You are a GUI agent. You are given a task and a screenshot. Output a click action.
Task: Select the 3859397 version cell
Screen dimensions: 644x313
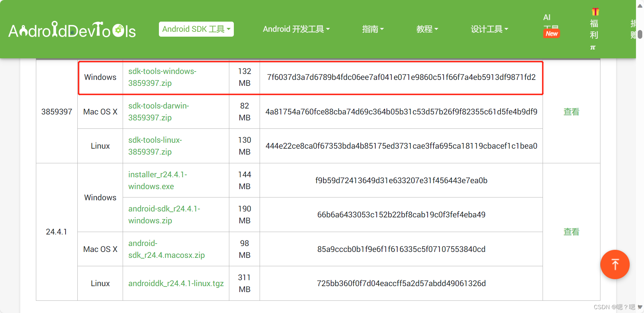pos(57,112)
